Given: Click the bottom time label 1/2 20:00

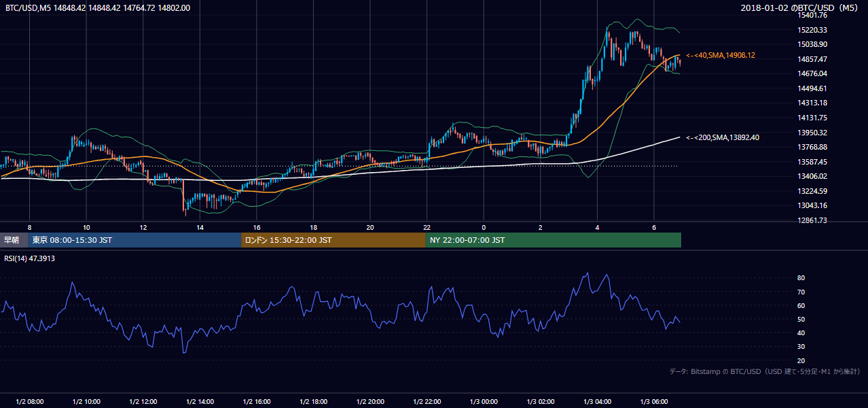Looking at the screenshot, I should pos(370,402).
